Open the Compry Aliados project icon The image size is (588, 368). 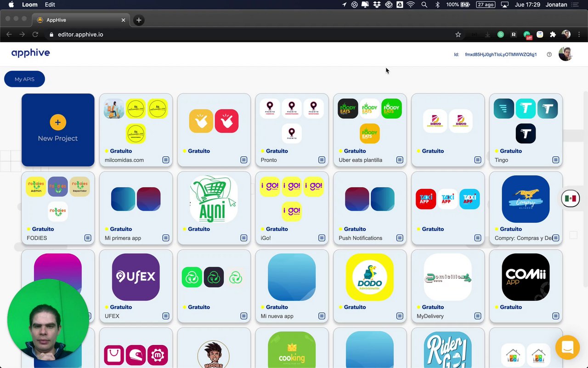526,199
